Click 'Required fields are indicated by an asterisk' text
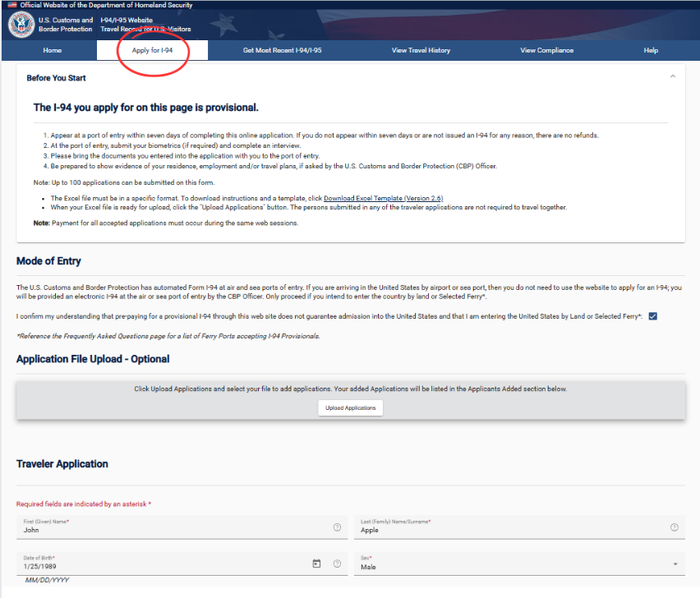 click(x=84, y=504)
